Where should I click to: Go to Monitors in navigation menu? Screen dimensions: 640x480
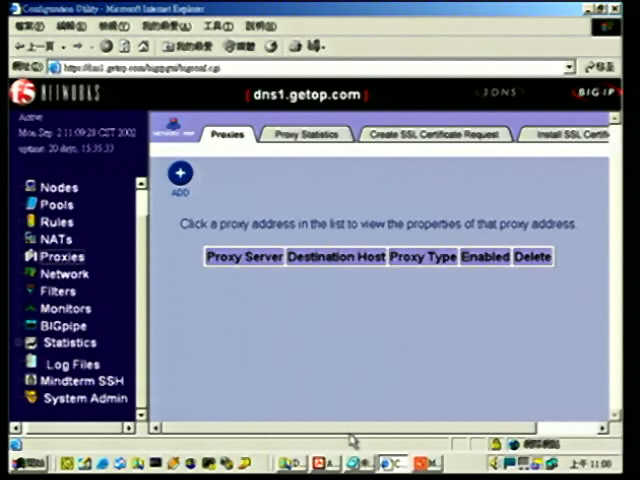(65, 309)
